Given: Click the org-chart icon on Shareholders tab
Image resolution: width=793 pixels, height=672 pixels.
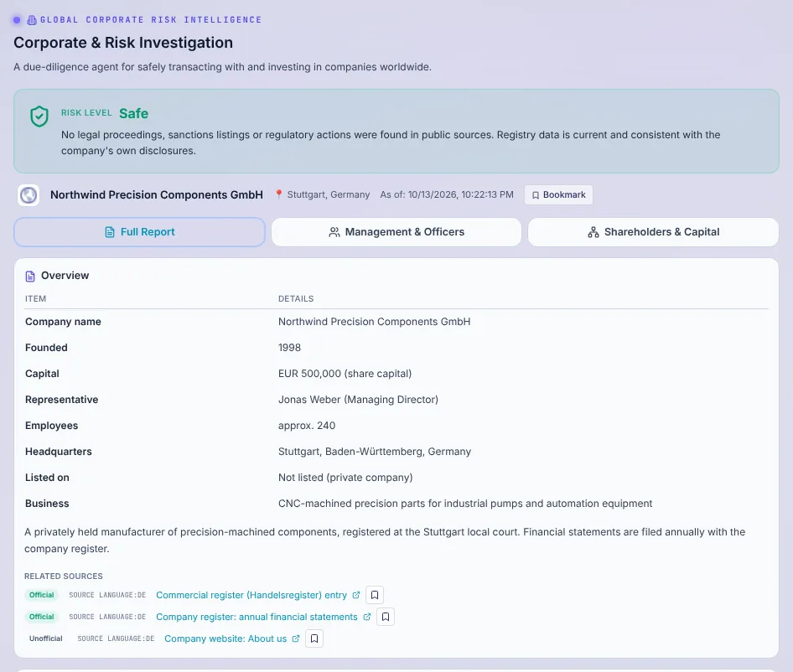Looking at the screenshot, I should coord(593,232).
